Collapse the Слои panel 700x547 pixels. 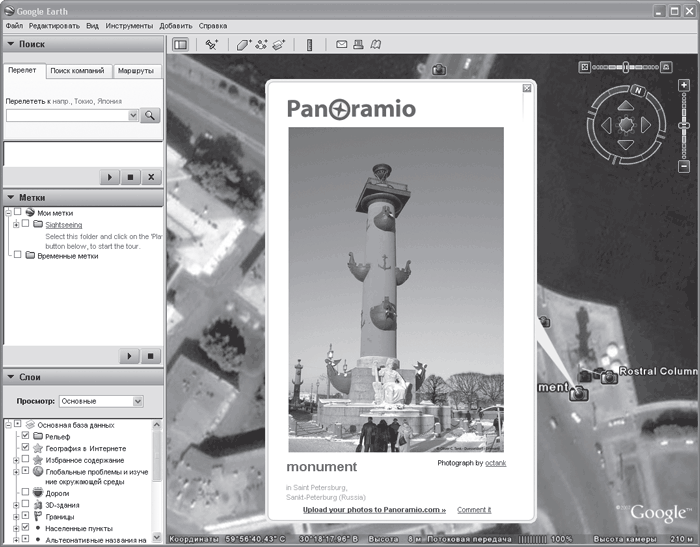click(11, 377)
